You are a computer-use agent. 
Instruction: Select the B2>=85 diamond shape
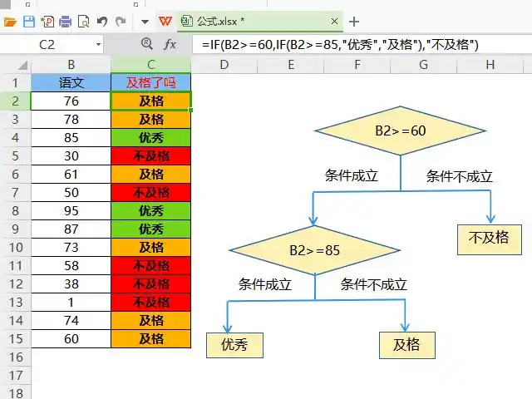315,250
